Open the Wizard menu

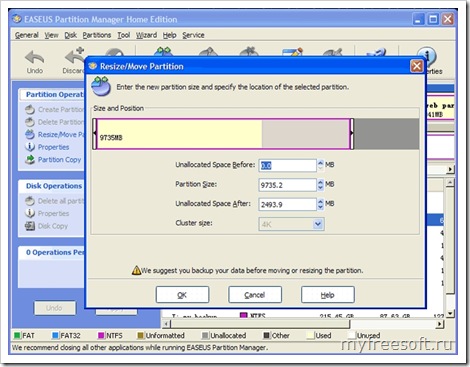click(146, 35)
